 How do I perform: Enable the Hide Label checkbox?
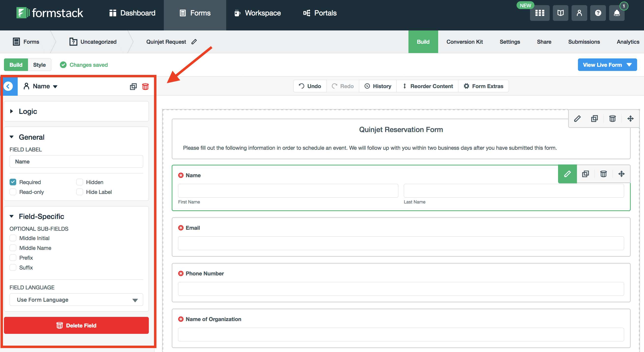(80, 192)
